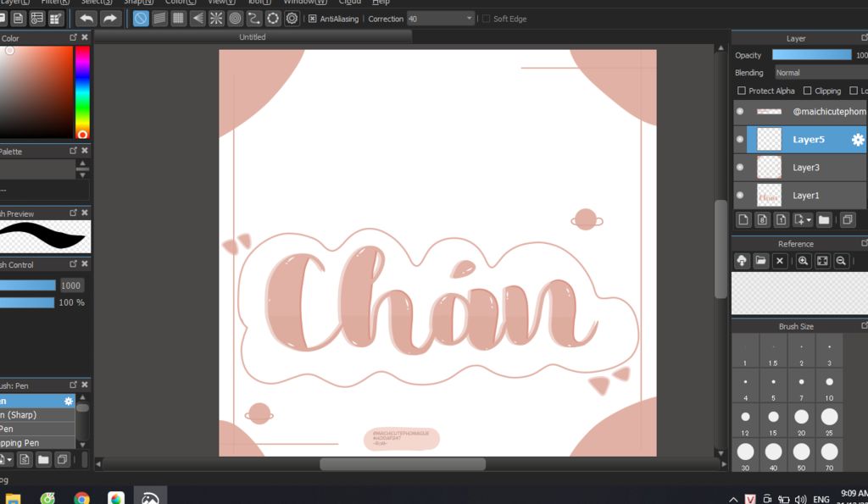Enable Protect Alpha for the layer
Viewport: 868px width, 504px height.
[x=741, y=90]
